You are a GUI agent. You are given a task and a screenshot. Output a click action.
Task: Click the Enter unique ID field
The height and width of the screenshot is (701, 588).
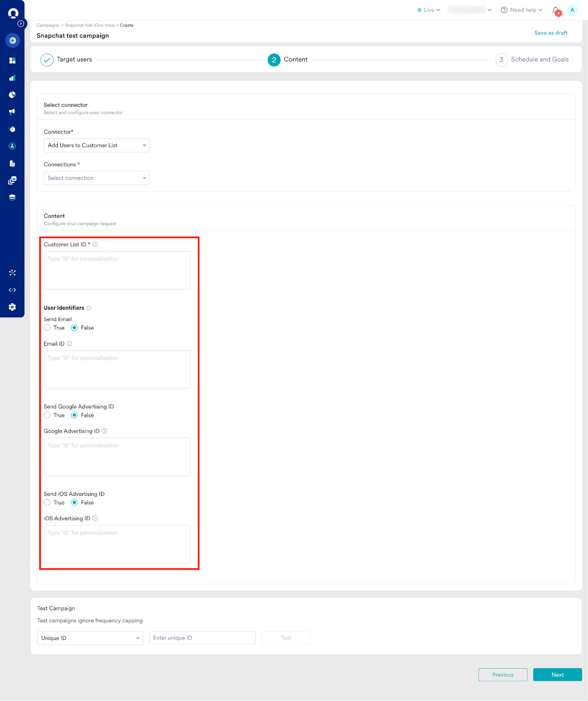pyautogui.click(x=202, y=638)
